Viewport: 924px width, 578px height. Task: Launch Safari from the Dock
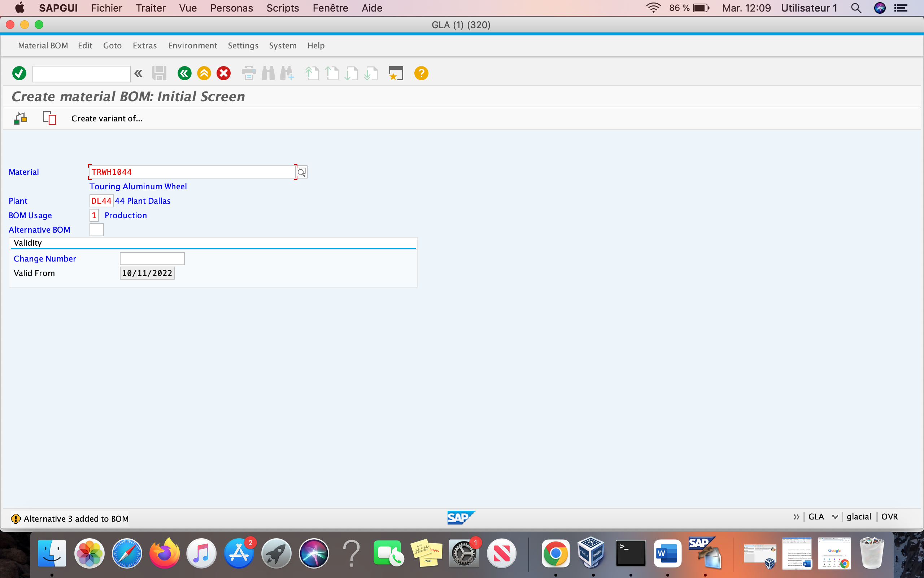(127, 553)
